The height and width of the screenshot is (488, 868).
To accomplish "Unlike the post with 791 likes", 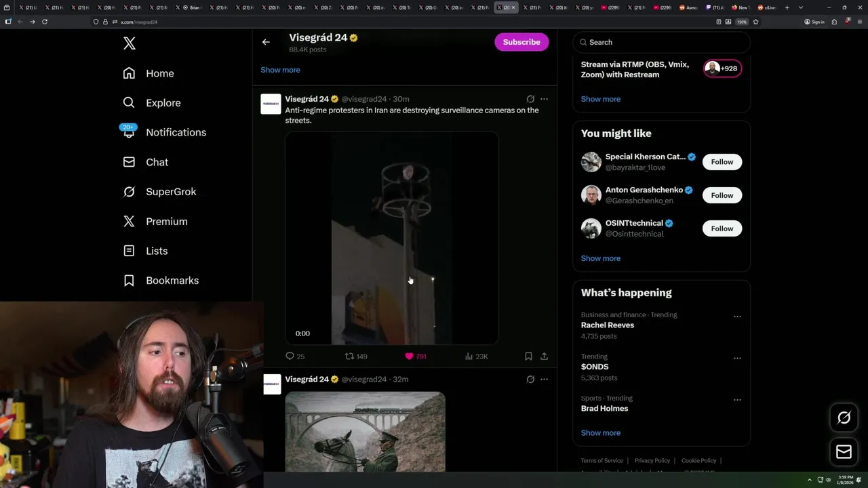I will 415,357.
